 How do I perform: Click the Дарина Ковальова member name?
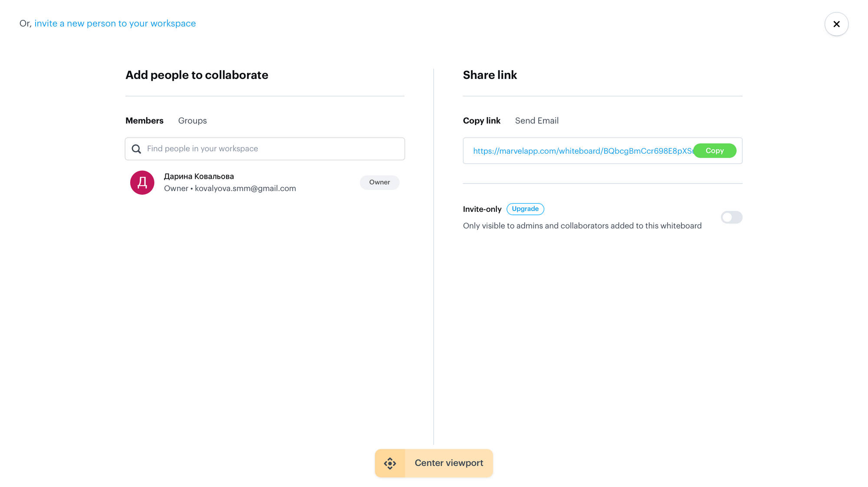click(x=199, y=176)
